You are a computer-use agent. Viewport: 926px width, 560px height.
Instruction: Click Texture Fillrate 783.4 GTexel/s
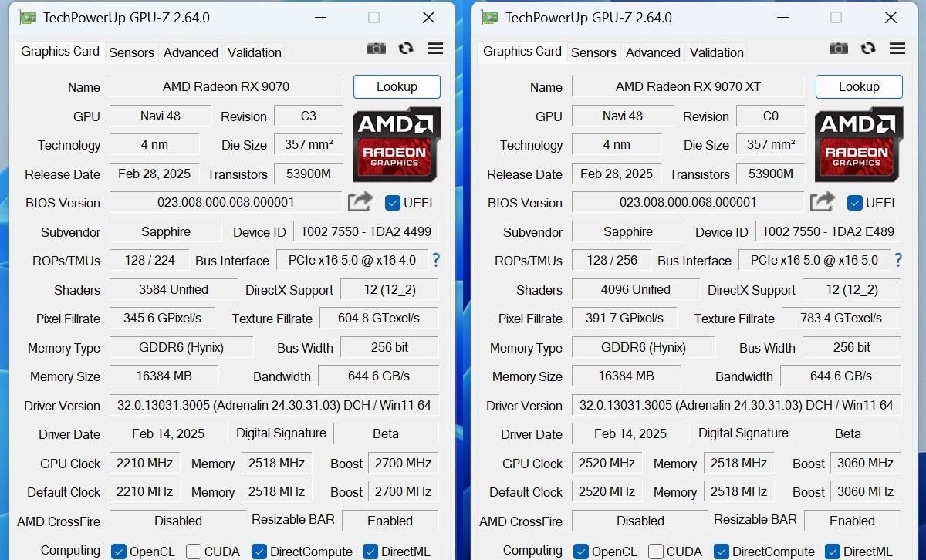(841, 318)
